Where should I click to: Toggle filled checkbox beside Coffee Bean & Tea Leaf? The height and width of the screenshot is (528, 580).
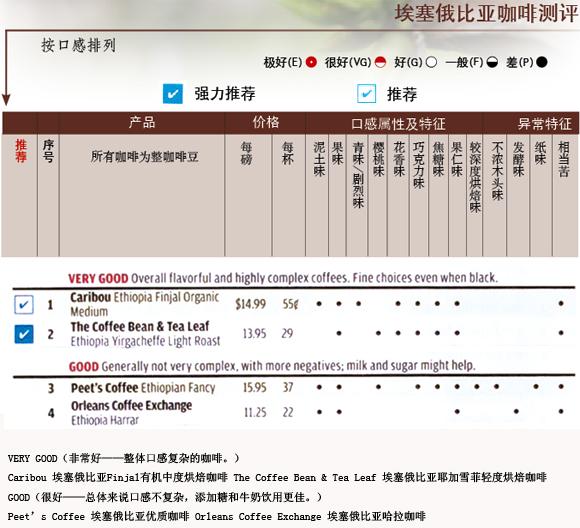(x=24, y=334)
